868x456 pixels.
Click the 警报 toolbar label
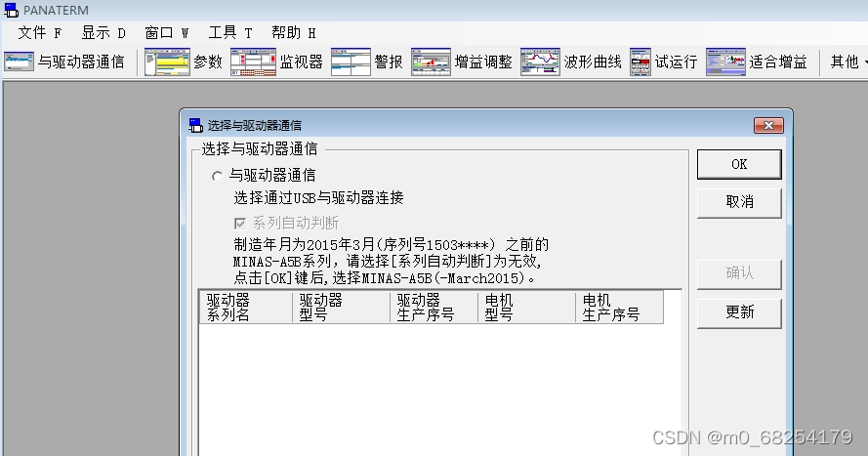[389, 62]
